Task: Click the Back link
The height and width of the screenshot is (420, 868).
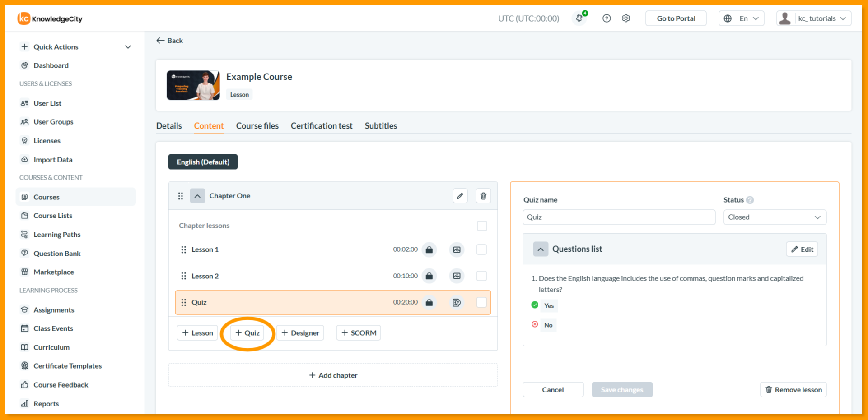Action: click(170, 41)
